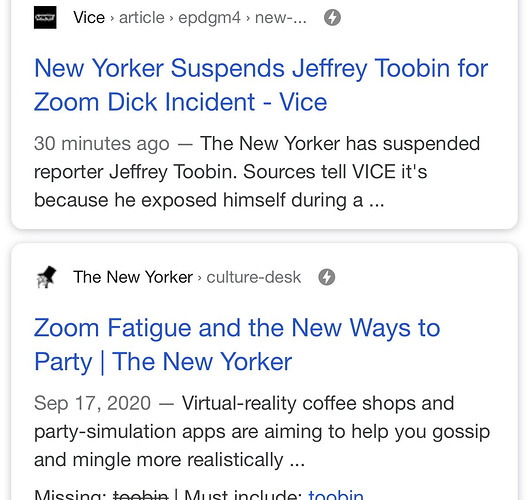Tap The New Yorker favicon
Image resolution: width=529 pixels, height=500 pixels.
pyautogui.click(x=46, y=277)
